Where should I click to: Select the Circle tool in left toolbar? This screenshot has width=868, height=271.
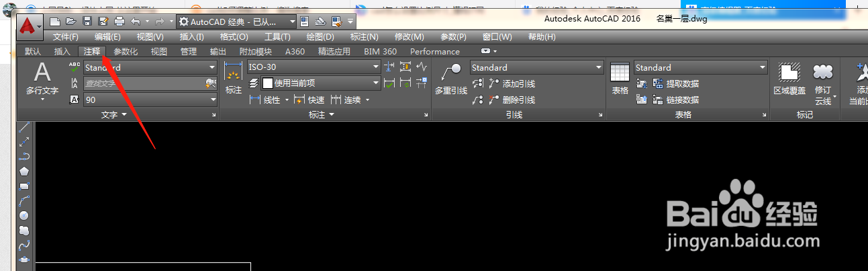click(24, 216)
